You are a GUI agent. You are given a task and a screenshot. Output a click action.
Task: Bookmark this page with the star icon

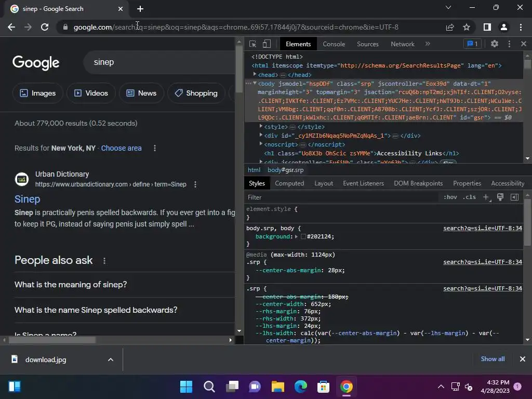[467, 27]
